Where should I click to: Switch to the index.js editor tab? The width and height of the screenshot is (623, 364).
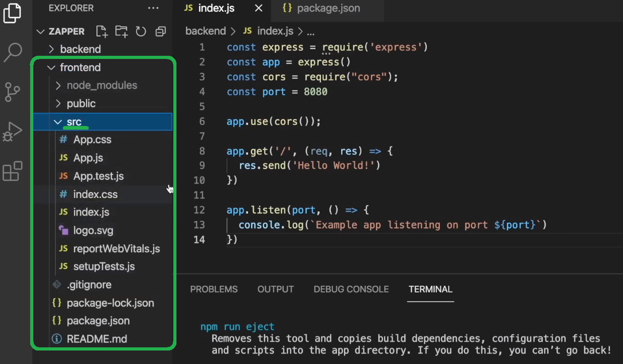point(216,9)
